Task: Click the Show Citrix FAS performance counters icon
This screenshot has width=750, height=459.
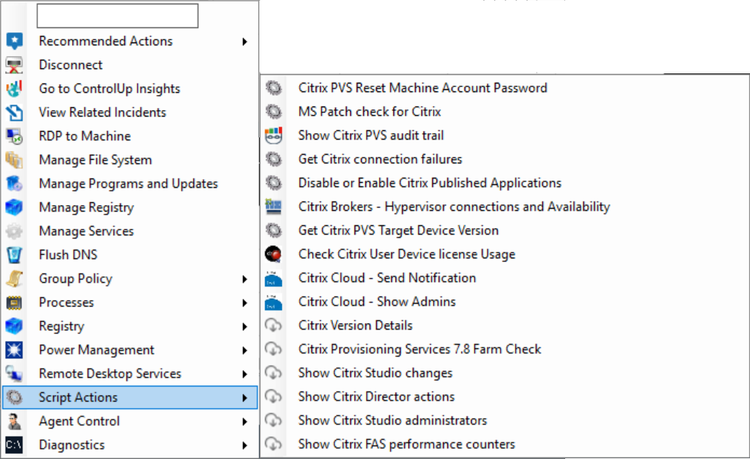Action: tap(274, 444)
